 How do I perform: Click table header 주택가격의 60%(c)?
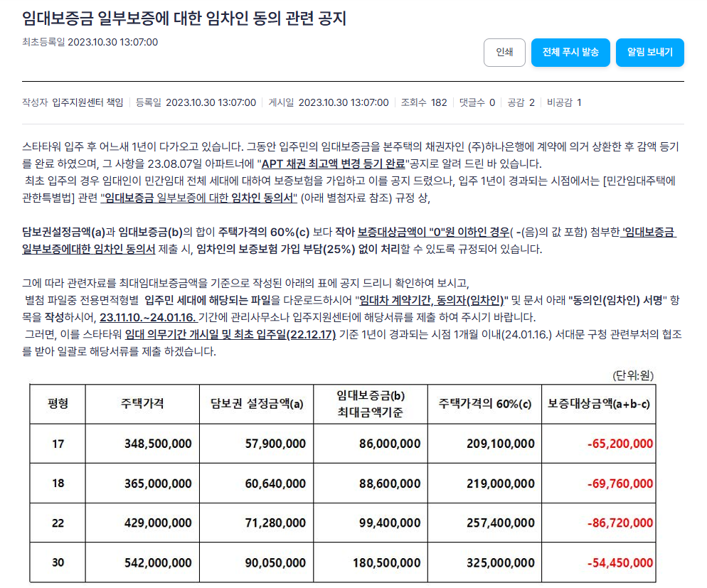pos(484,404)
